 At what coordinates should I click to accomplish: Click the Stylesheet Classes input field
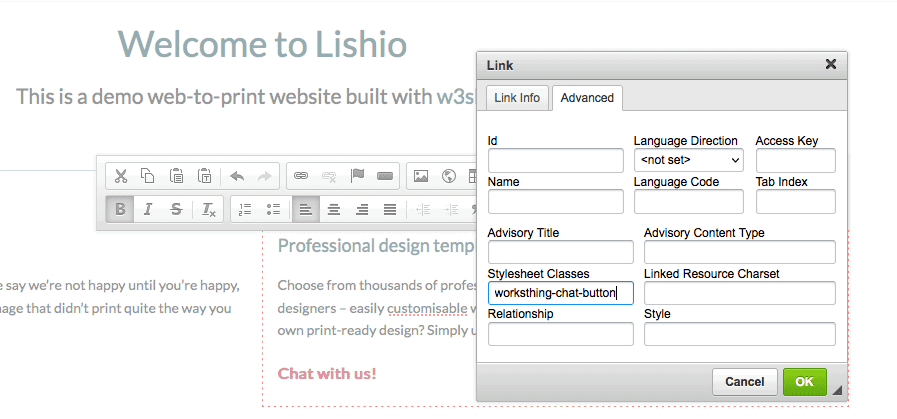[560, 293]
